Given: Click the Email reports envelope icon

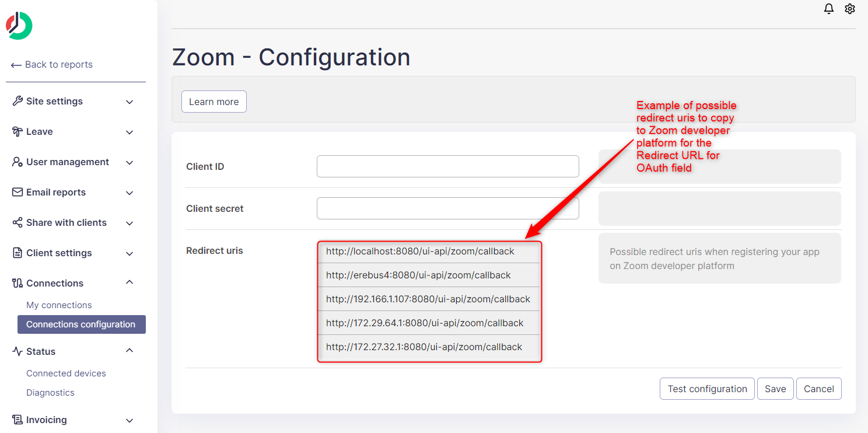Looking at the screenshot, I should point(17,192).
